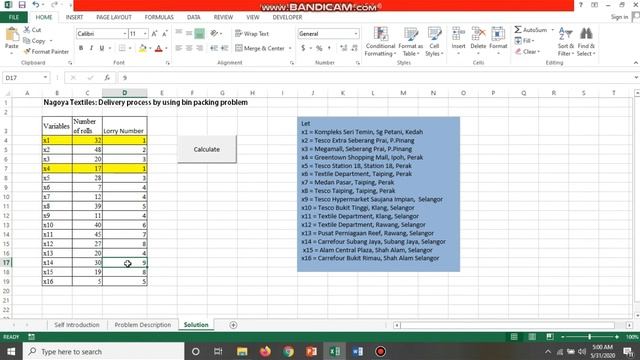Switch to the FORMULAS ribbon tab
The height and width of the screenshot is (360, 640).
point(159,17)
